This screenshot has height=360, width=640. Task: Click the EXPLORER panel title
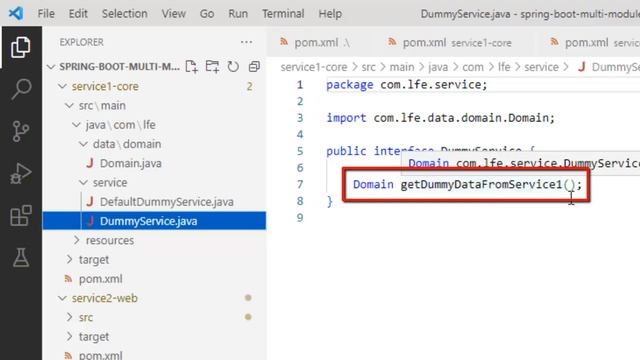[x=82, y=42]
